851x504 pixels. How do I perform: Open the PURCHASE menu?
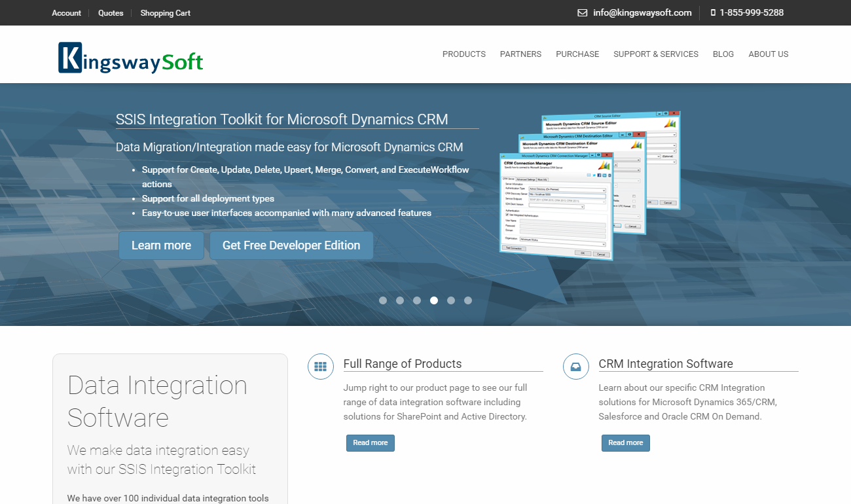pos(577,54)
